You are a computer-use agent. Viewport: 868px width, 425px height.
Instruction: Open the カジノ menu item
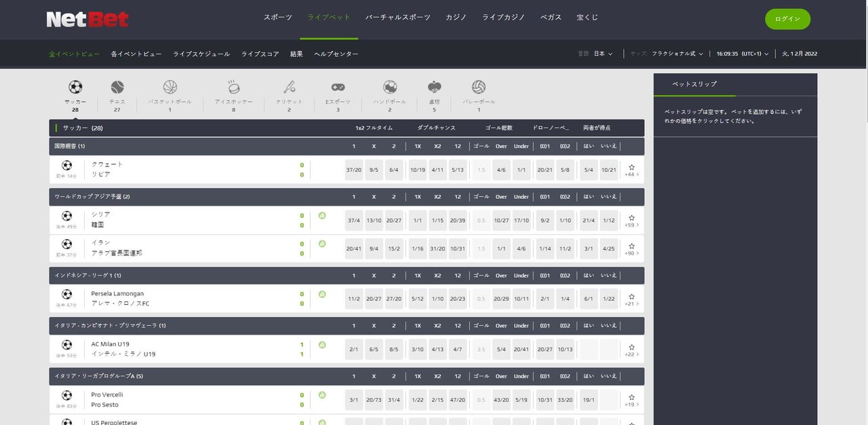[456, 18]
